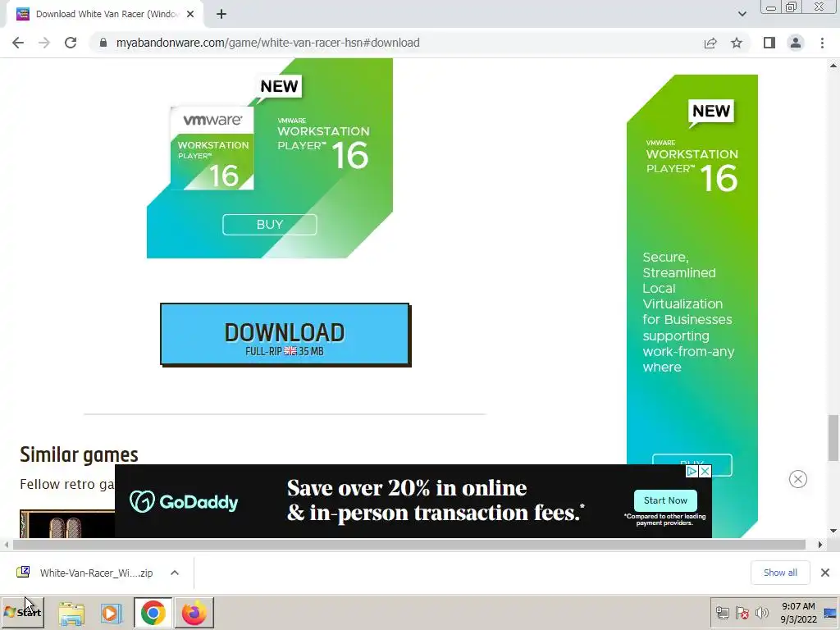Click the horizontal scrollbar thumb
This screenshot has height=630, width=840.
click(409, 545)
